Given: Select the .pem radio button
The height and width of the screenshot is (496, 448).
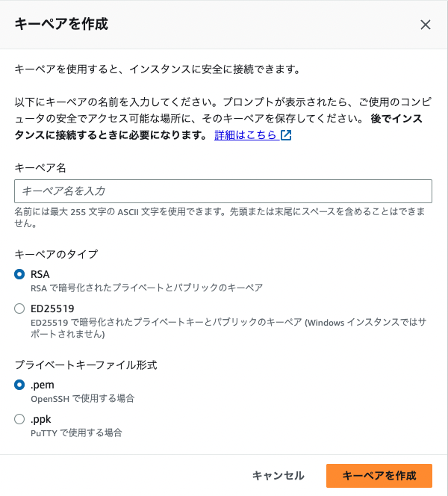Looking at the screenshot, I should pyautogui.click(x=19, y=385).
